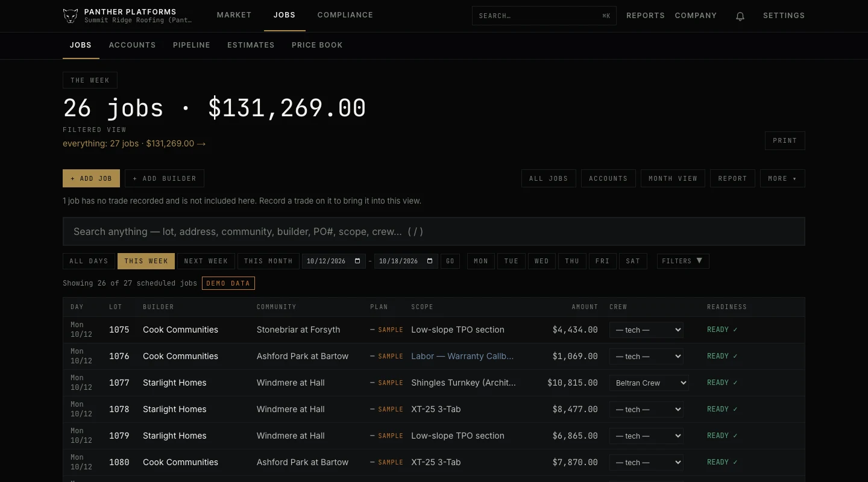
Task: Open the Estimates sub-tab
Action: coord(251,45)
